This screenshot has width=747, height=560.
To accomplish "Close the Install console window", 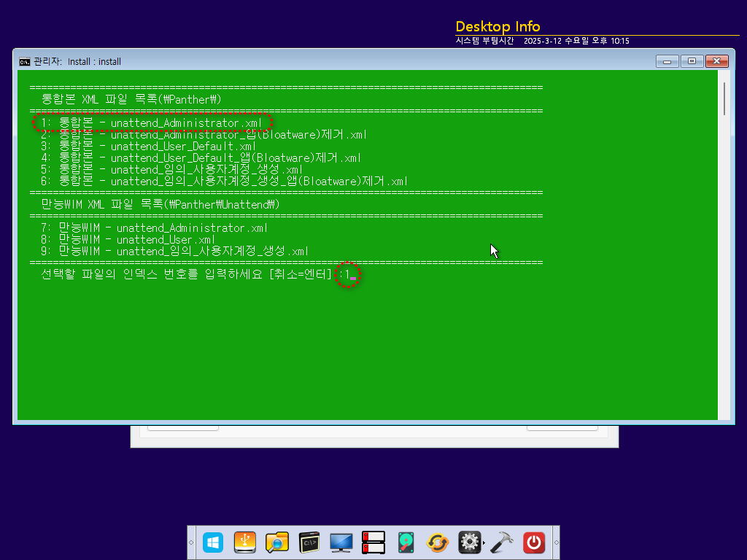I will coord(716,61).
